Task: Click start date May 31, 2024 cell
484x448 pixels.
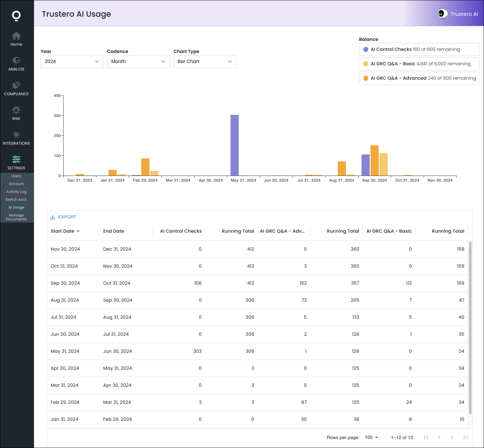Action: (x=65, y=351)
